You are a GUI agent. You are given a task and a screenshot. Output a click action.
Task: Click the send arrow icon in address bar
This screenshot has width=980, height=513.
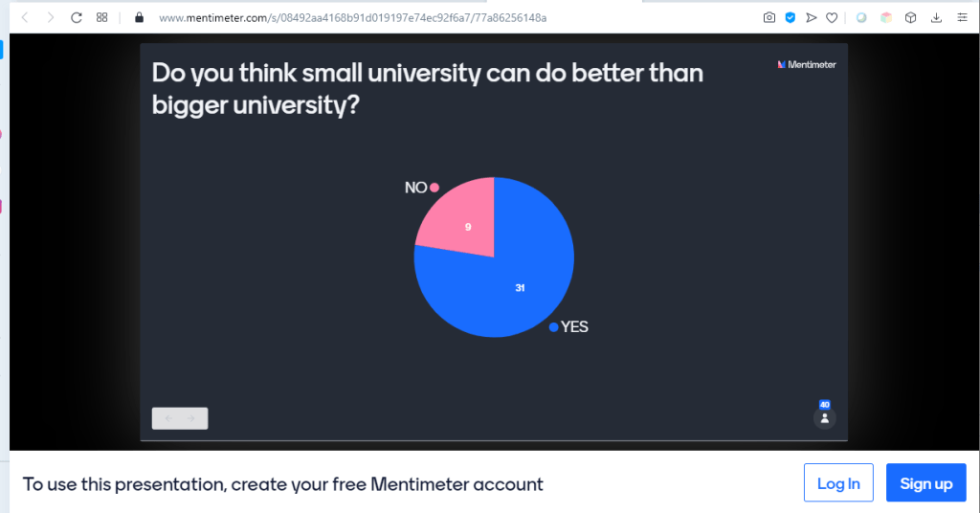(x=812, y=17)
